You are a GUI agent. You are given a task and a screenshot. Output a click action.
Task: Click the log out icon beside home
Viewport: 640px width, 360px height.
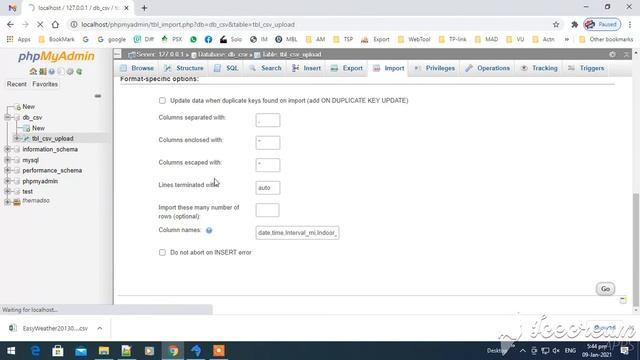42,71
